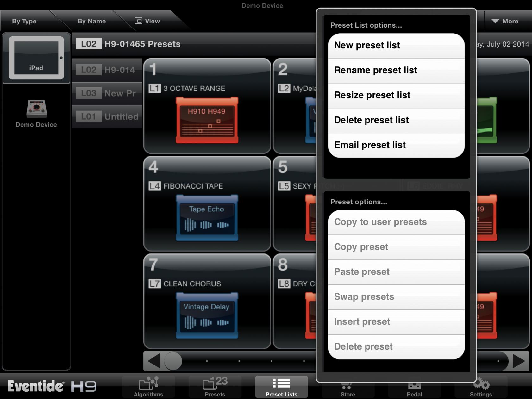Open preset slot 7, CLEAN CHORUS
532x399 pixels.
[207, 302]
